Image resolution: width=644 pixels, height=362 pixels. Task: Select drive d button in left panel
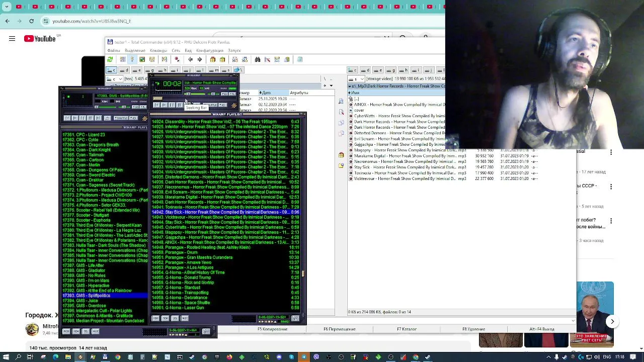(124, 70)
